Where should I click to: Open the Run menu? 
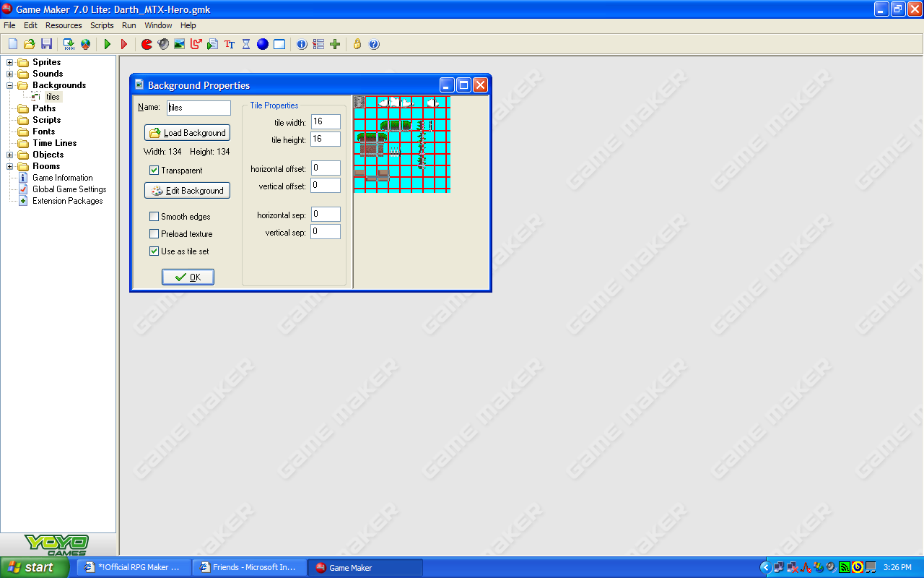click(x=128, y=25)
